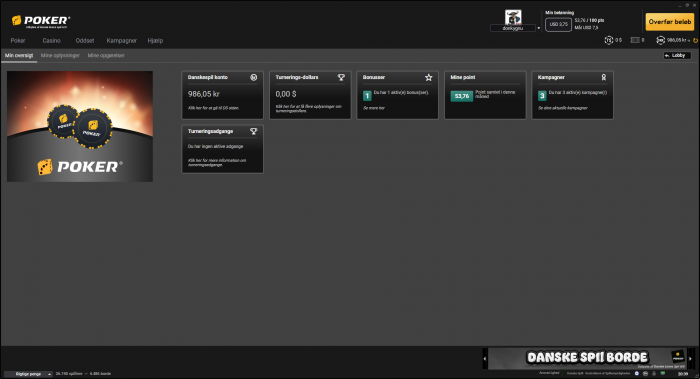Viewport: 700px width, 379px height.
Task: Return to Lobby button
Action: point(677,55)
